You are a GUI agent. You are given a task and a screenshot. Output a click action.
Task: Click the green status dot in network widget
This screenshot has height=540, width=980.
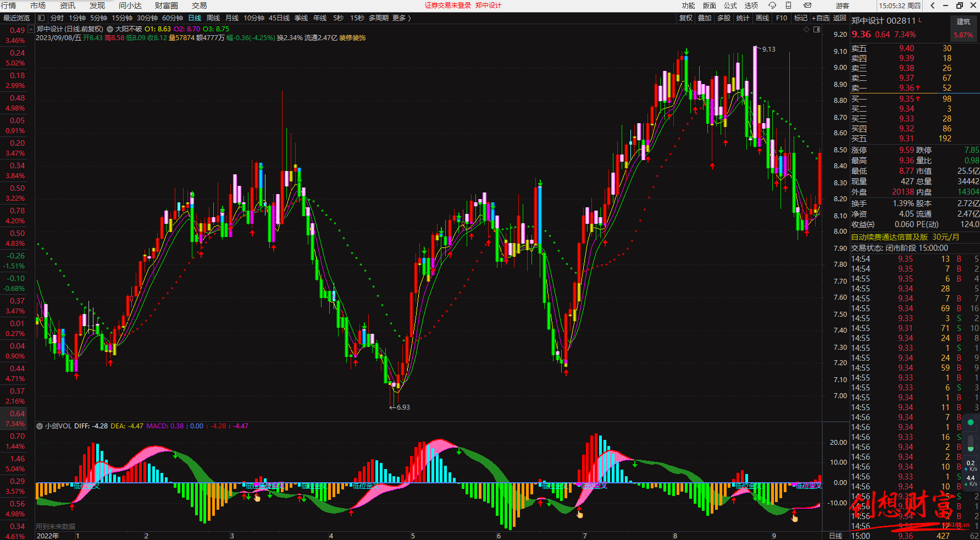[971, 422]
